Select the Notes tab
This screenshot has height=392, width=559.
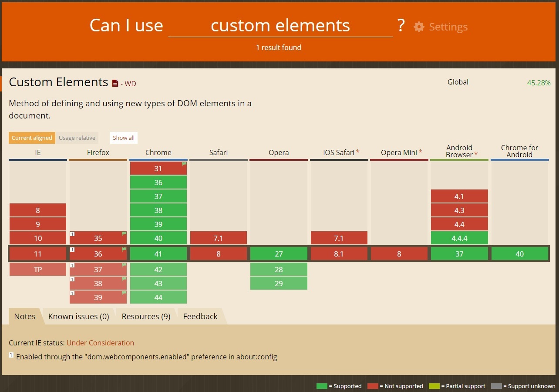coord(25,317)
